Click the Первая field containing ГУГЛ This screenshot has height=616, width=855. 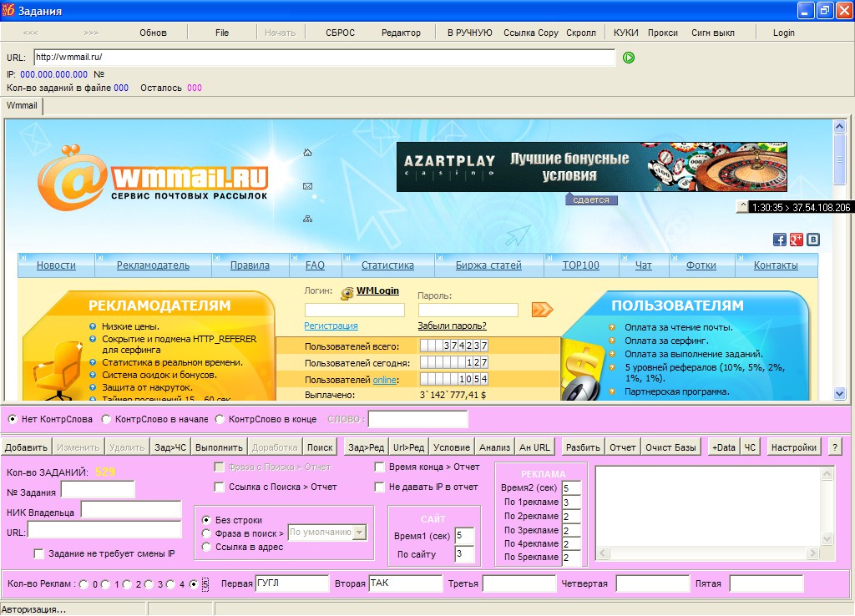(x=292, y=583)
